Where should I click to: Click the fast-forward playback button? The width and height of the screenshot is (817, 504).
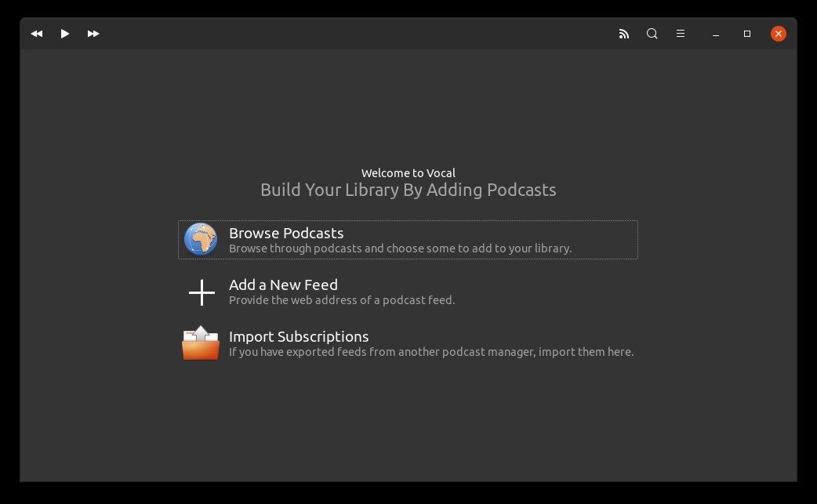[x=93, y=34]
